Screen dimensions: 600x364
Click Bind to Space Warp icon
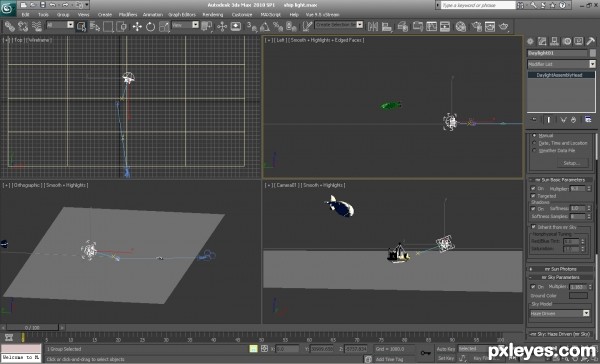37,26
